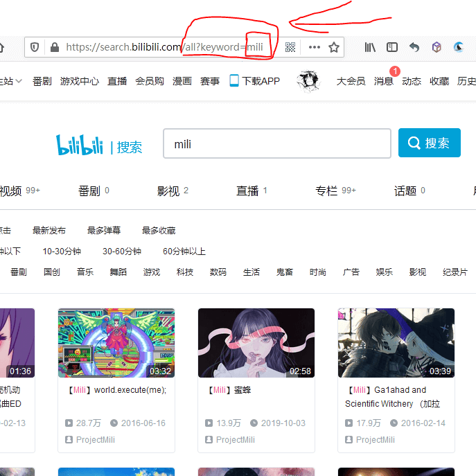Screen dimensions: 476x476
Task: Switch to 视频 99+ results tab
Action: pos(19,191)
